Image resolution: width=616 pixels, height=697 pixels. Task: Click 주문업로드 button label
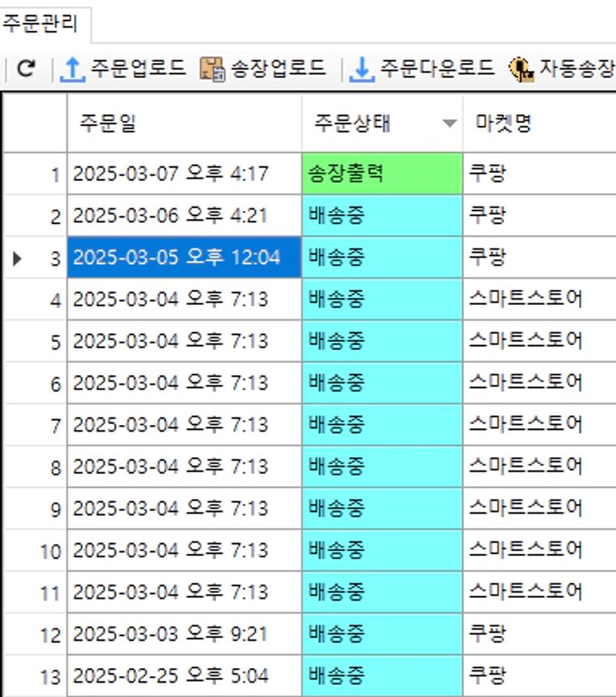[x=138, y=68]
